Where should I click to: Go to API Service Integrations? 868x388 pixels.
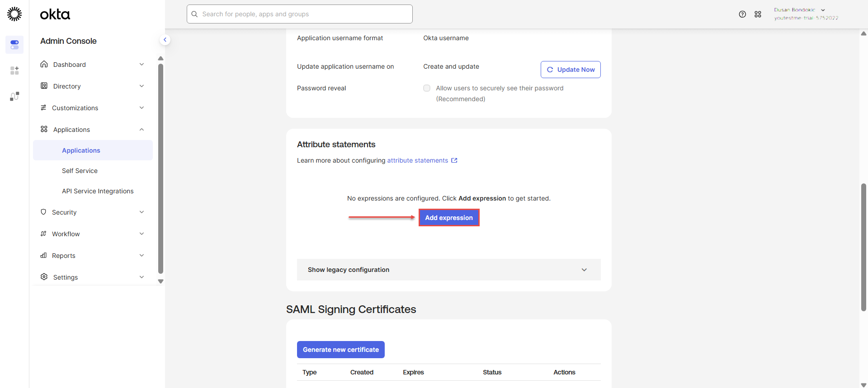click(x=98, y=191)
